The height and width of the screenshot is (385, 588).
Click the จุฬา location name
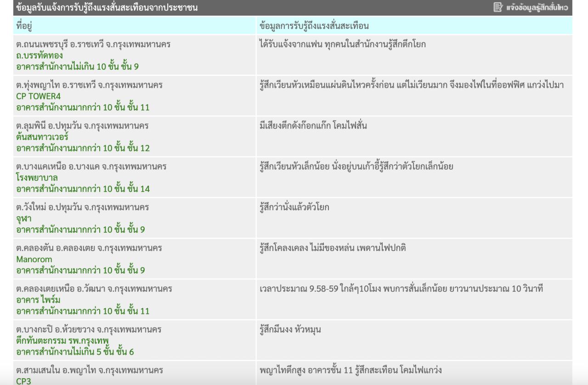point(24,218)
